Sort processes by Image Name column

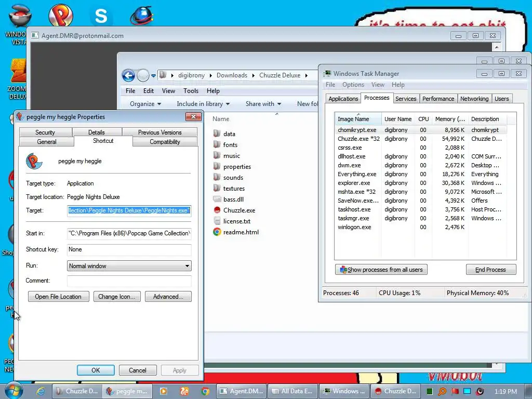[x=358, y=119]
